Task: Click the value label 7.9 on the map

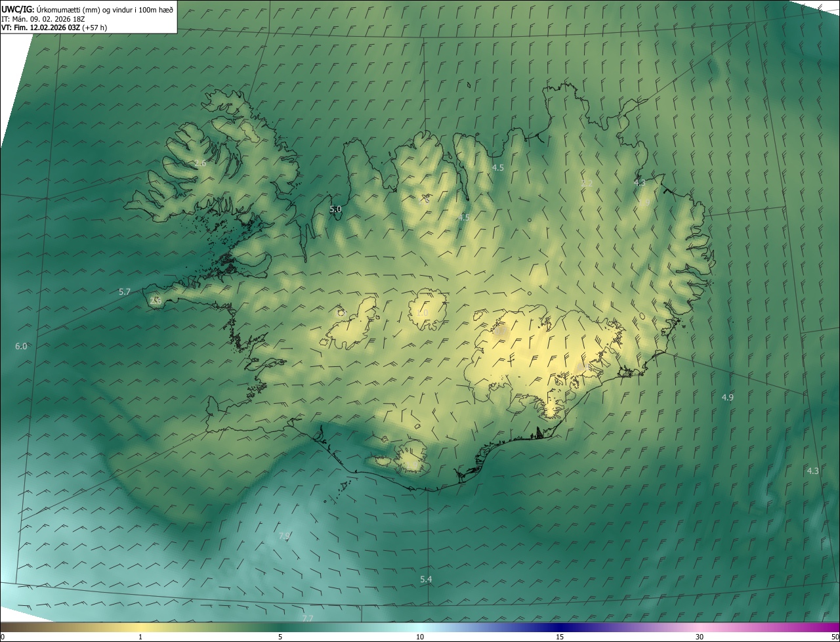Action: click(284, 536)
